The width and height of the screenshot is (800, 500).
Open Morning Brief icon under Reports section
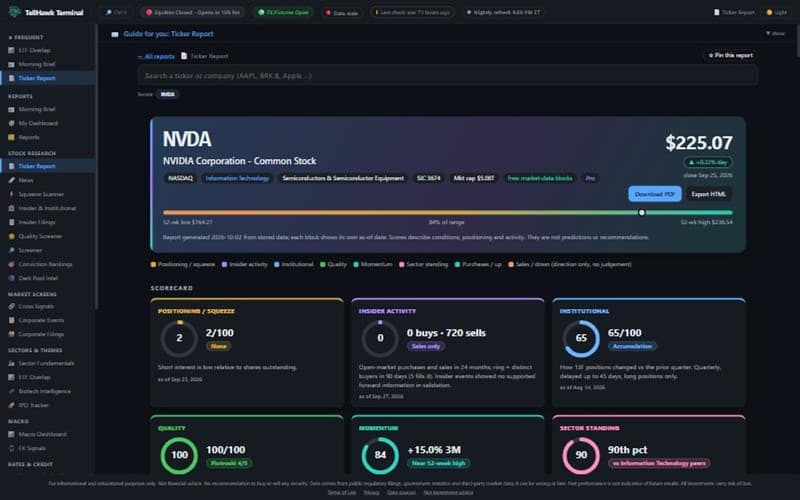(x=11, y=109)
